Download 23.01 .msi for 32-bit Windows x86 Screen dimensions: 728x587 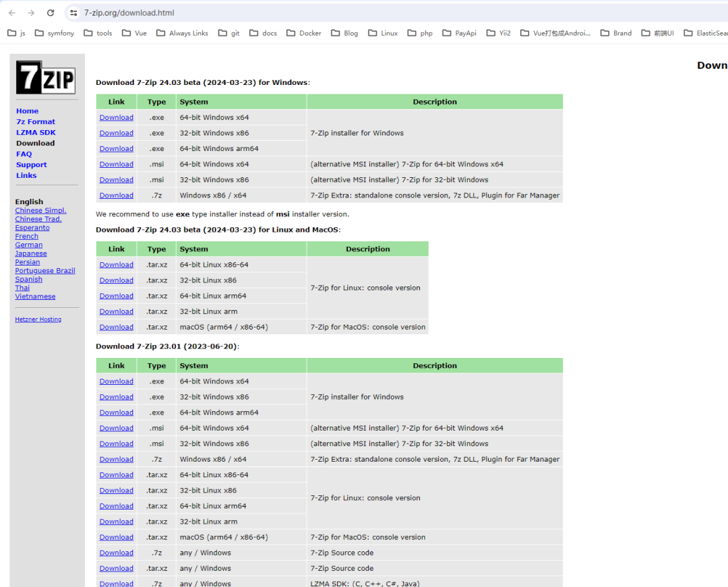click(117, 443)
